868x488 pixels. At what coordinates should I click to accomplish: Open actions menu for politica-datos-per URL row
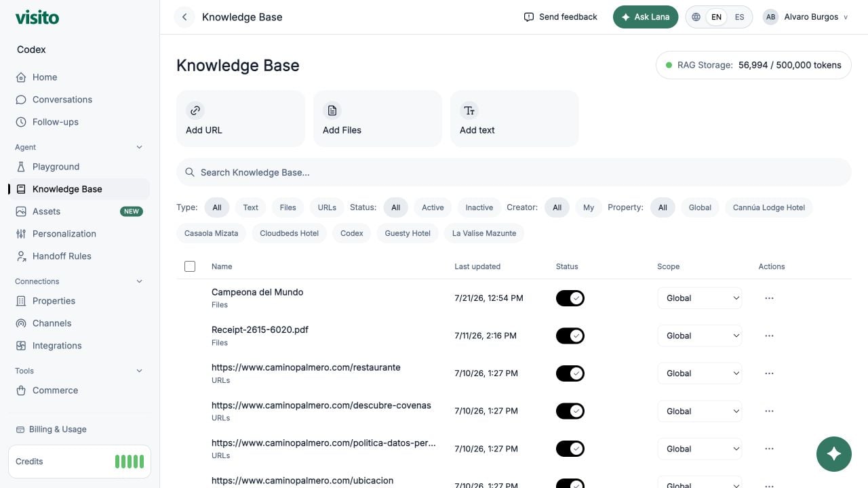point(769,449)
